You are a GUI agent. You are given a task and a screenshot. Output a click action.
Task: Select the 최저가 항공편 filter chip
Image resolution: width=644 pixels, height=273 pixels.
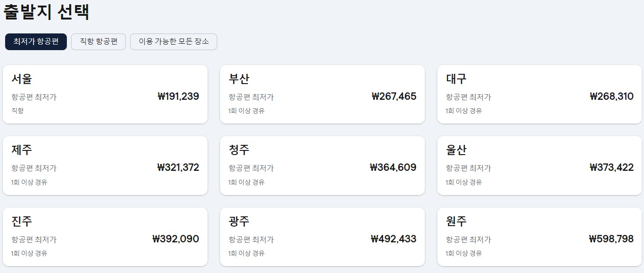click(x=36, y=41)
